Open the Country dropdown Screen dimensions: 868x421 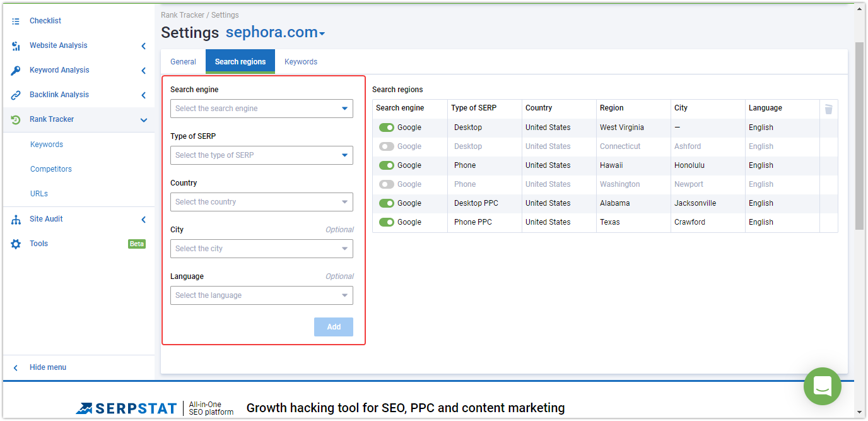(262, 202)
